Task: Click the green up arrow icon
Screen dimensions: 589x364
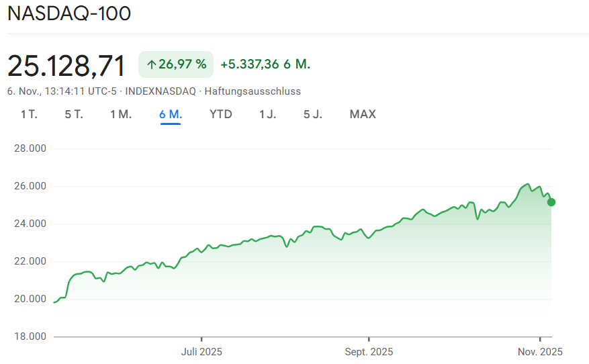Action: 151,64
